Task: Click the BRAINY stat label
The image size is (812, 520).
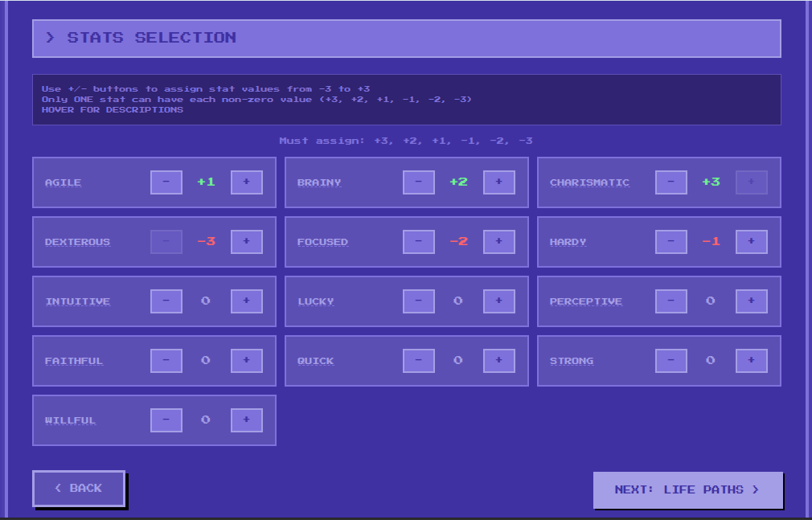Action: [x=319, y=182]
